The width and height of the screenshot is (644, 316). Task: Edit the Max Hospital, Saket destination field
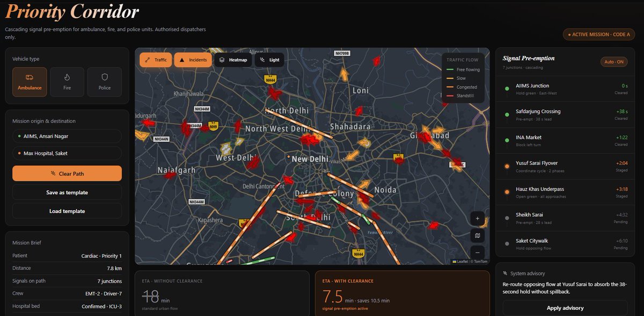[67, 153]
